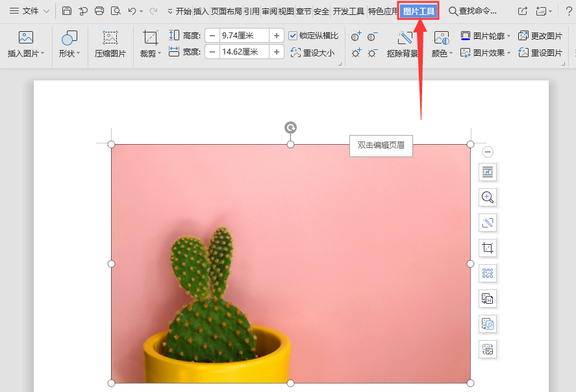Switch to the 页面布局 tab
Viewport: 576px width, 392px height.
226,12
